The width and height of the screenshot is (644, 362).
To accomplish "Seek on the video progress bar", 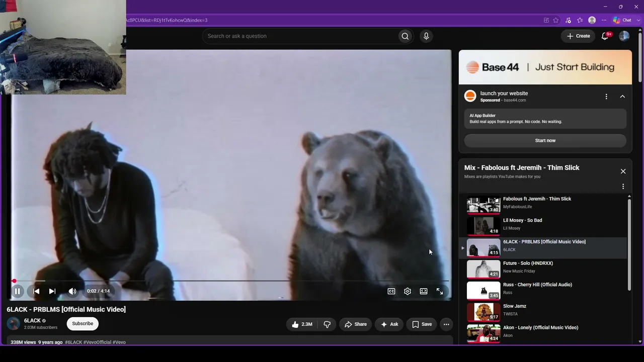I will click(230, 281).
